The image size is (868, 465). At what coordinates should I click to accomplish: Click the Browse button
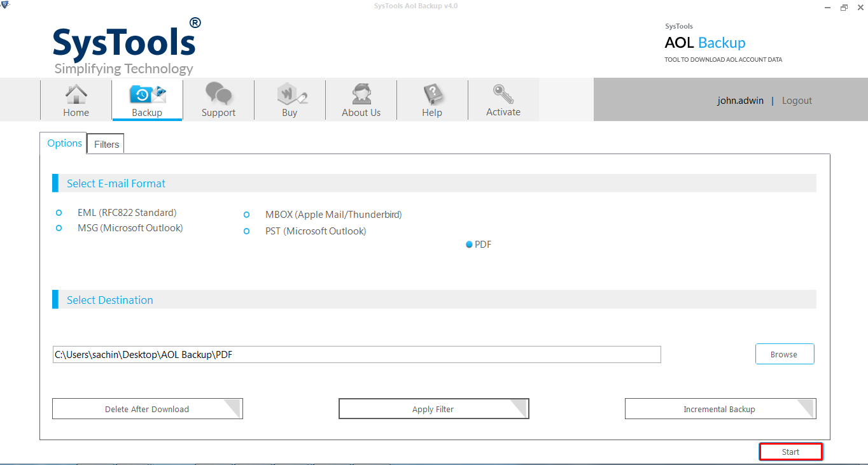785,354
